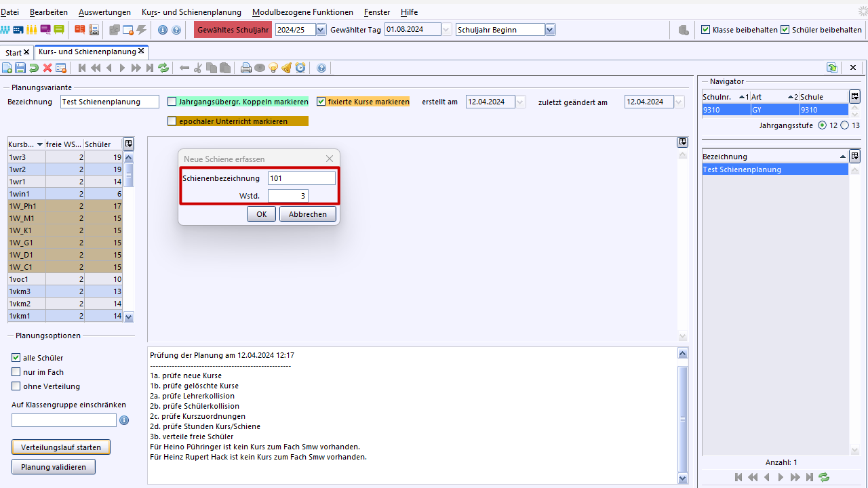The height and width of the screenshot is (488, 868).
Task: Click green refresh arrows in planning toolbar
Action: (163, 68)
